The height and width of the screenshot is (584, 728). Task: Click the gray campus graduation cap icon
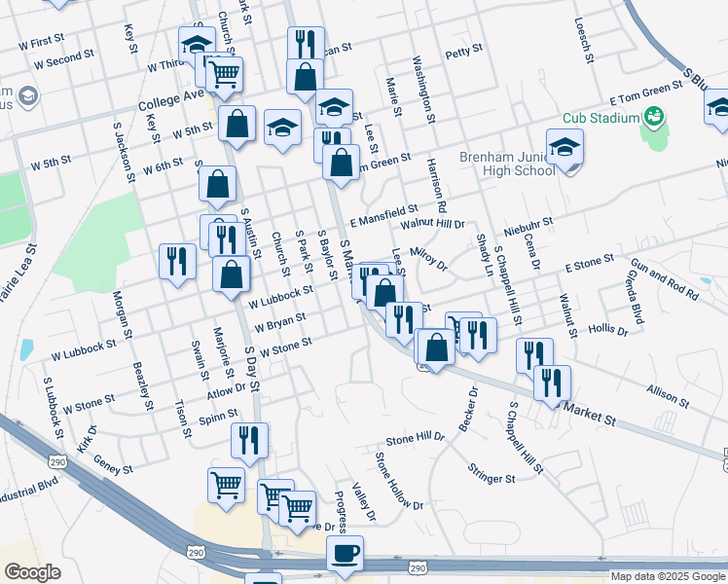26,96
